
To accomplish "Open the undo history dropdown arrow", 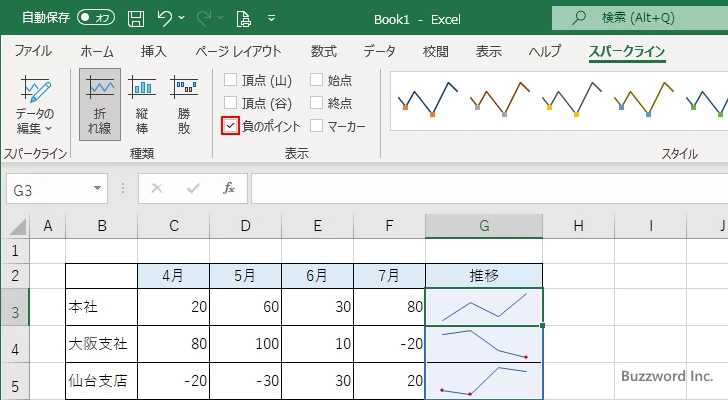I will click(x=182, y=18).
